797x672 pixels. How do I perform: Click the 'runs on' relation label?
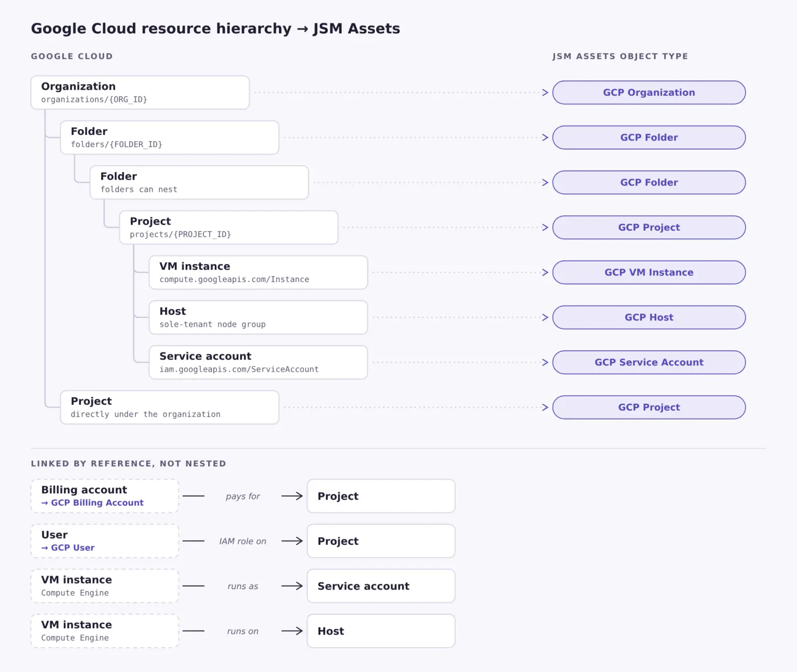coord(243,631)
